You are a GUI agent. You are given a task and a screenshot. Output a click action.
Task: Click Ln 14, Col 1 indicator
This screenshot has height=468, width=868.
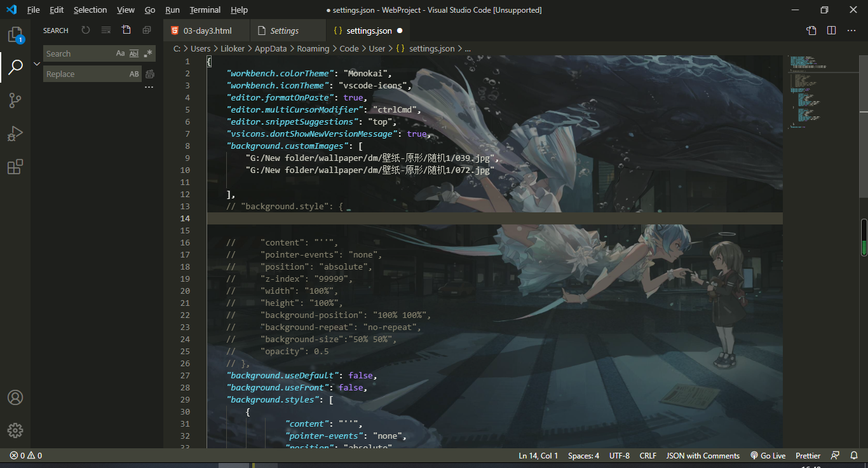(x=538, y=455)
